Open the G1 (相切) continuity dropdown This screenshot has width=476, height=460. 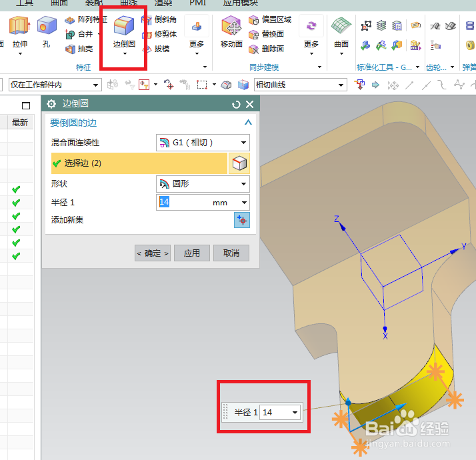[203, 143]
